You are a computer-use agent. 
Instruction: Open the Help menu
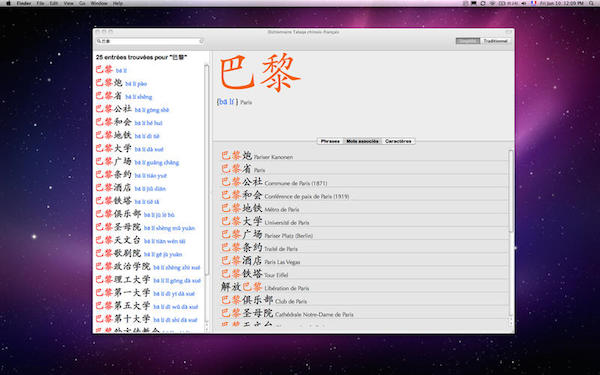(118, 3)
